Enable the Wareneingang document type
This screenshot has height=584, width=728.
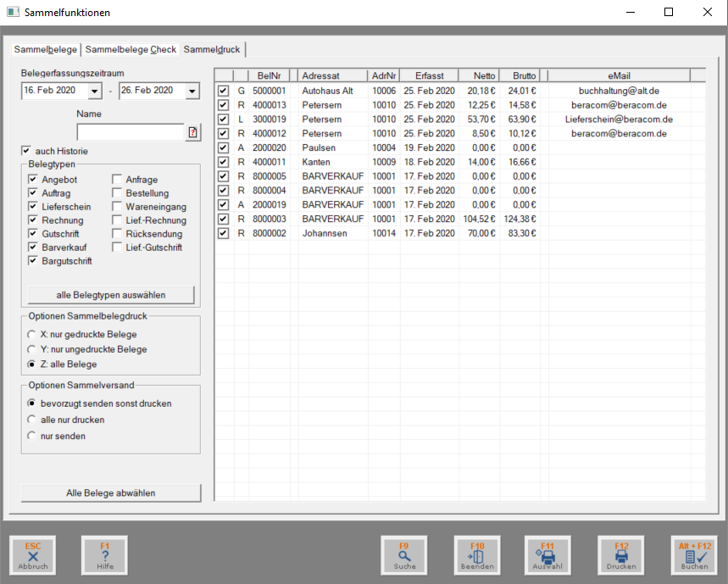(x=117, y=207)
